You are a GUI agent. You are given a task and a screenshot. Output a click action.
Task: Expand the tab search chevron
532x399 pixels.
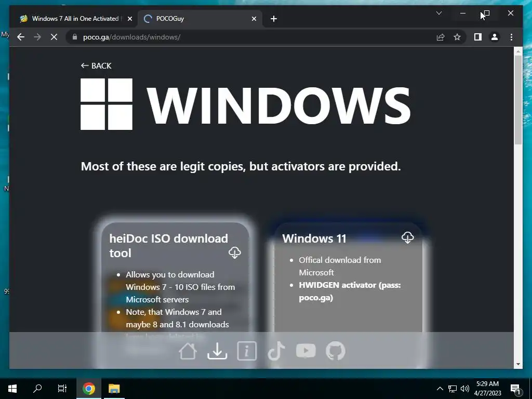(438, 13)
